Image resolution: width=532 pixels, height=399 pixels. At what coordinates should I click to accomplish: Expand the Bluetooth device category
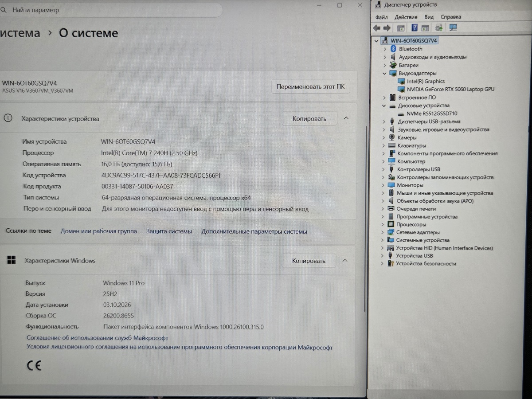[x=385, y=49]
